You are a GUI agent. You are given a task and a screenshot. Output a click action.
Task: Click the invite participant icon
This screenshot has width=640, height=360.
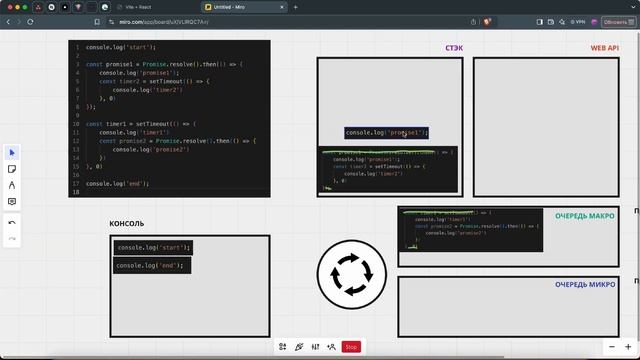(x=331, y=347)
